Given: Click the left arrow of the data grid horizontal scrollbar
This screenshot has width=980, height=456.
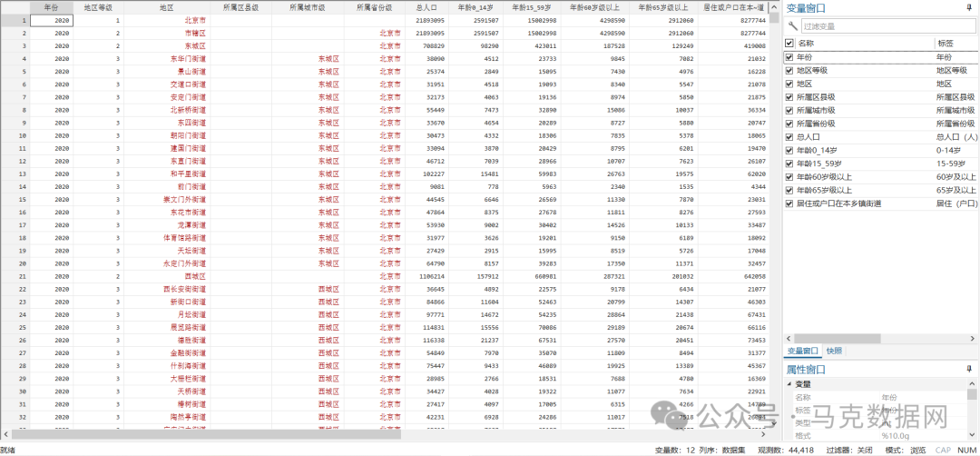Looking at the screenshot, I should pyautogui.click(x=5, y=433).
